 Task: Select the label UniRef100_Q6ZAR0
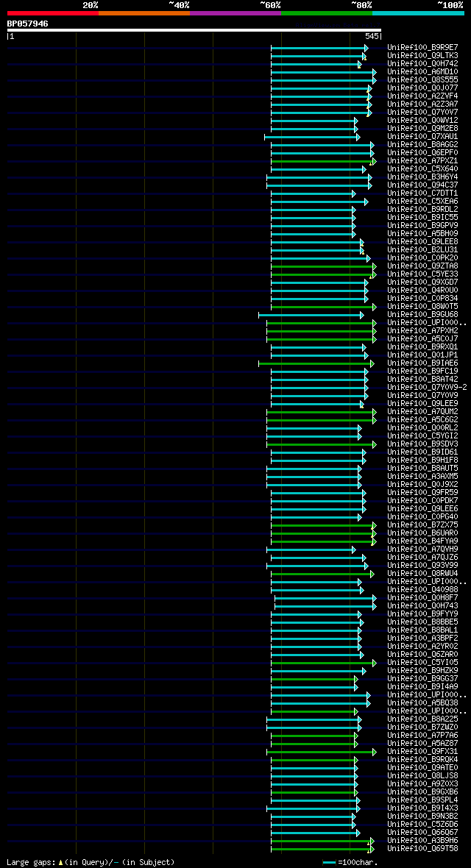(422, 654)
